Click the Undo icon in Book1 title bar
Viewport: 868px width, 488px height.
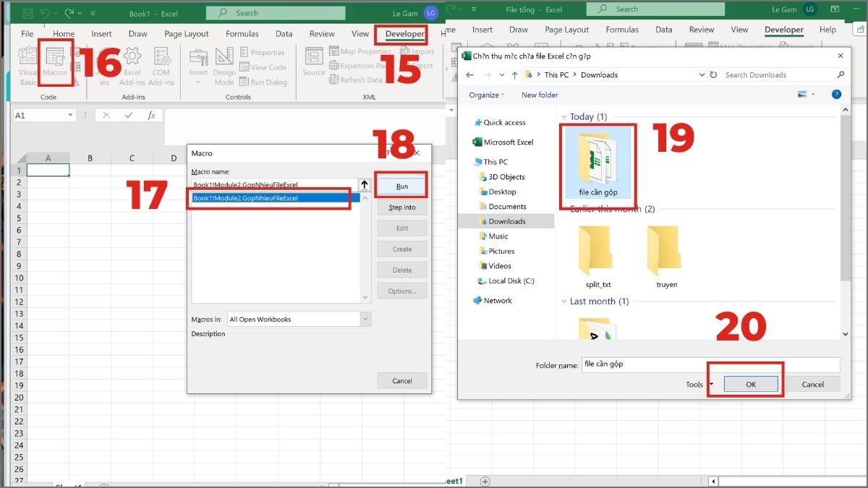point(46,13)
